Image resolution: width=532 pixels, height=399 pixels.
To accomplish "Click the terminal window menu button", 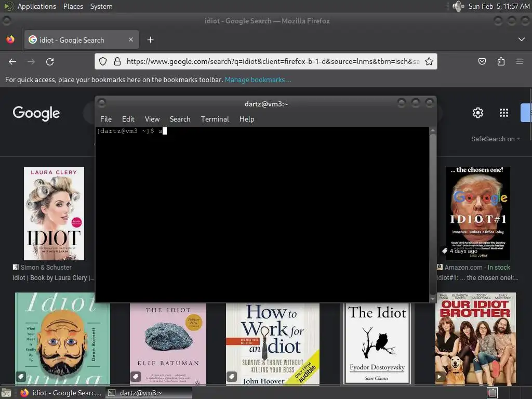I will tap(102, 103).
